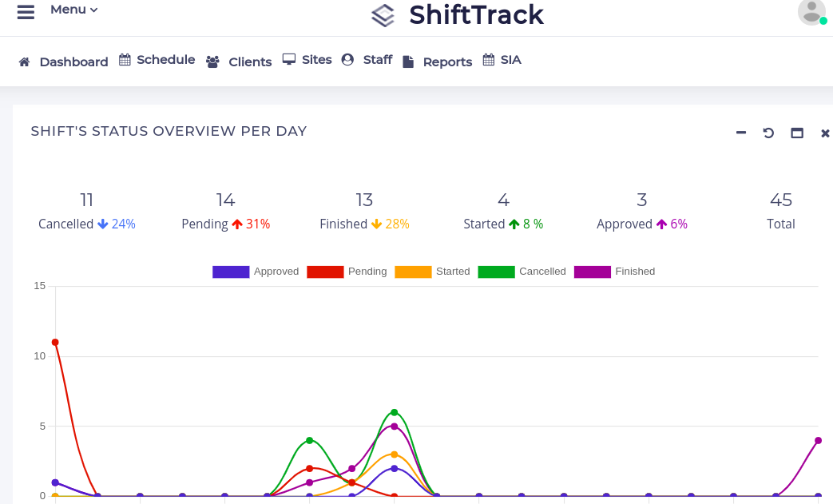
Task: Maximize the status overview panel
Action: tap(797, 133)
